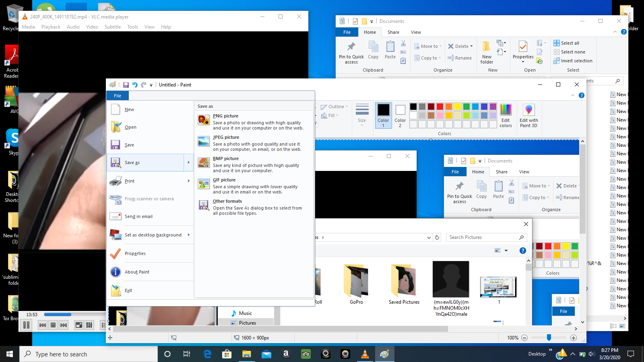Open Delete dropdown arrow in Documents ribbon
The width and height of the screenshot is (644, 362).
pos(471,46)
